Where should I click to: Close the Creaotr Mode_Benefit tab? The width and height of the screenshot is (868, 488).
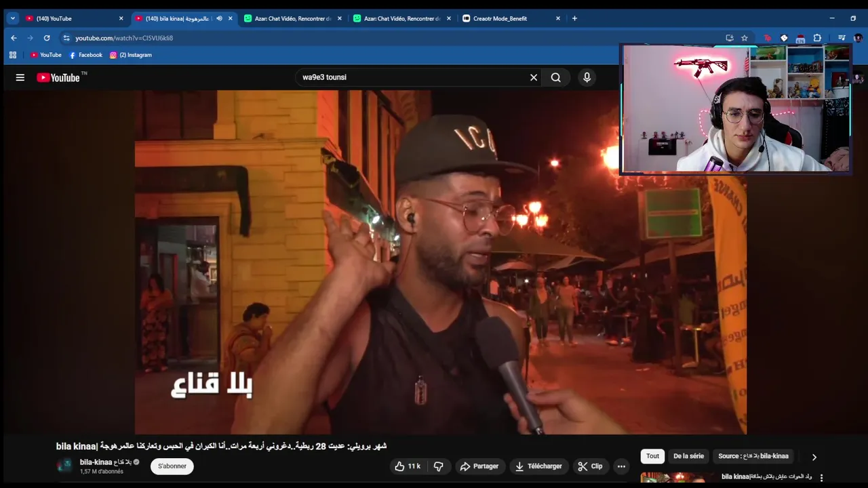[x=558, y=18]
